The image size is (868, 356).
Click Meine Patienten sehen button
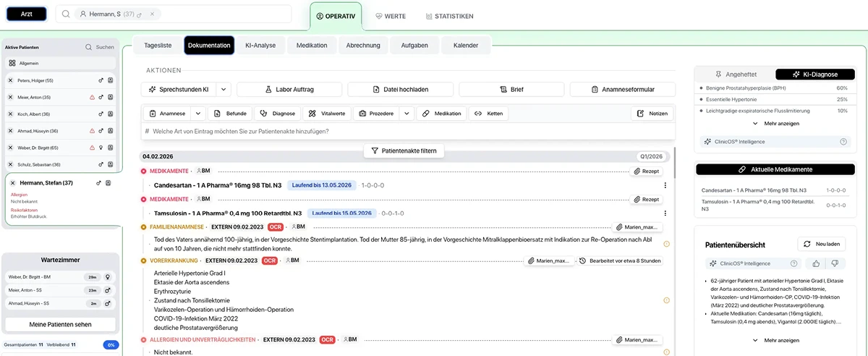(60, 324)
